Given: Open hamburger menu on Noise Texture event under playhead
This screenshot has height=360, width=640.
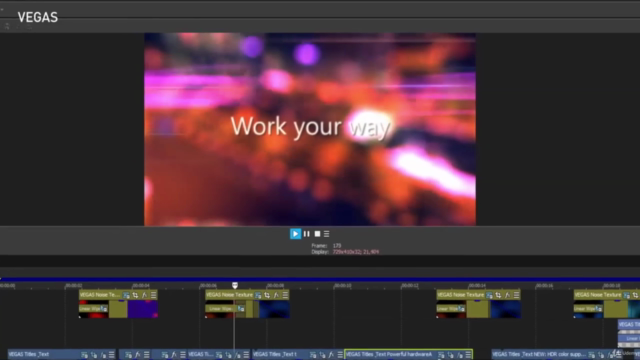Looking at the screenshot, I should pos(285,295).
